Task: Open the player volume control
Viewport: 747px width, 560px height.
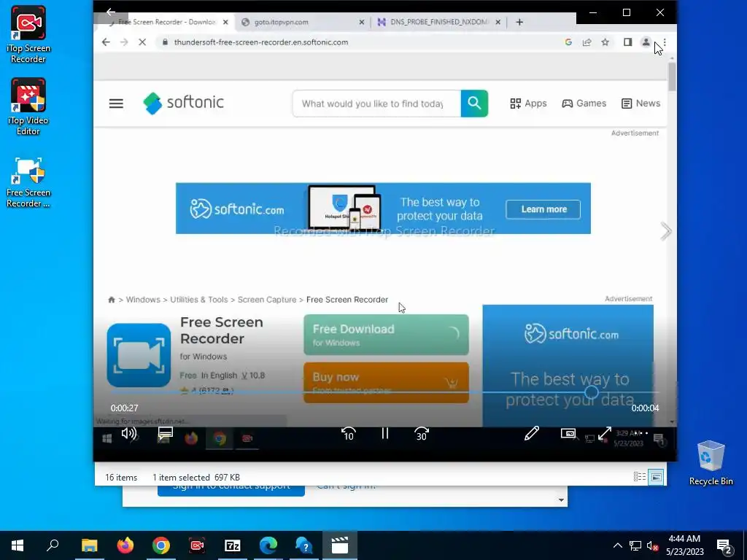Action: click(x=128, y=433)
